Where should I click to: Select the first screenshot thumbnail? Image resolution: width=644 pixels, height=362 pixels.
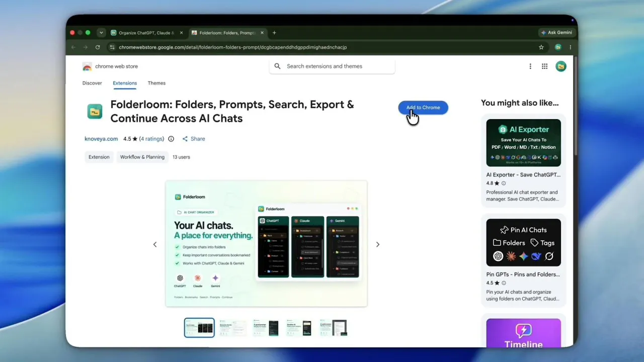[199, 328]
